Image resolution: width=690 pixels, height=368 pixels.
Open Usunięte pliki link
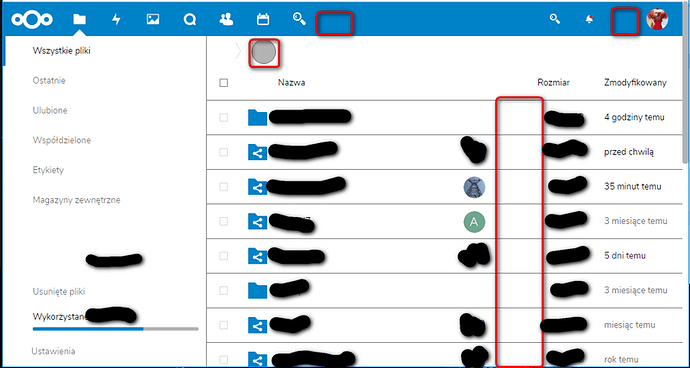59,291
